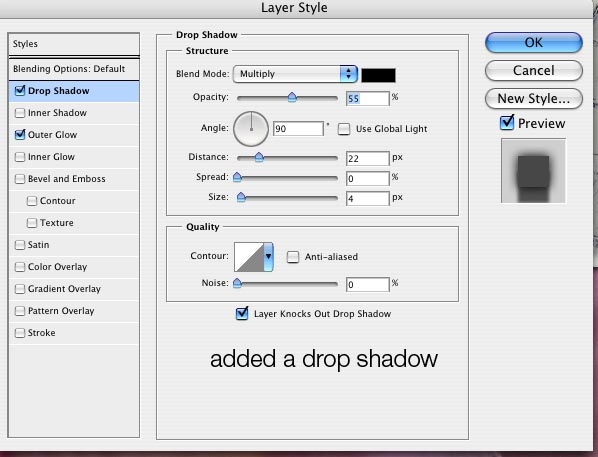Select the Outer Glow effect row
Image resolution: width=598 pixels, height=457 pixels.
click(x=74, y=135)
